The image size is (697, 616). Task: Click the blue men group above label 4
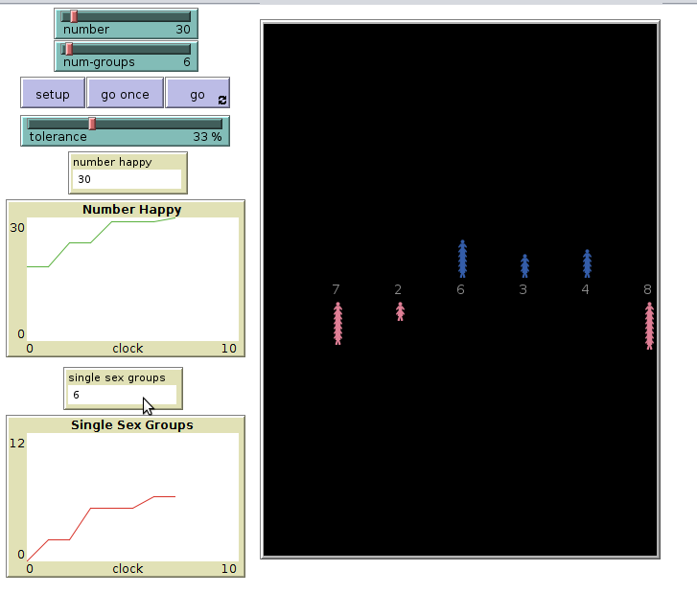coord(587,263)
